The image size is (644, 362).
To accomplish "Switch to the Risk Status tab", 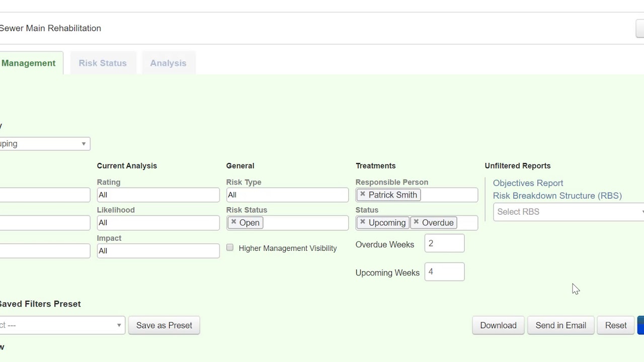I will [x=103, y=63].
